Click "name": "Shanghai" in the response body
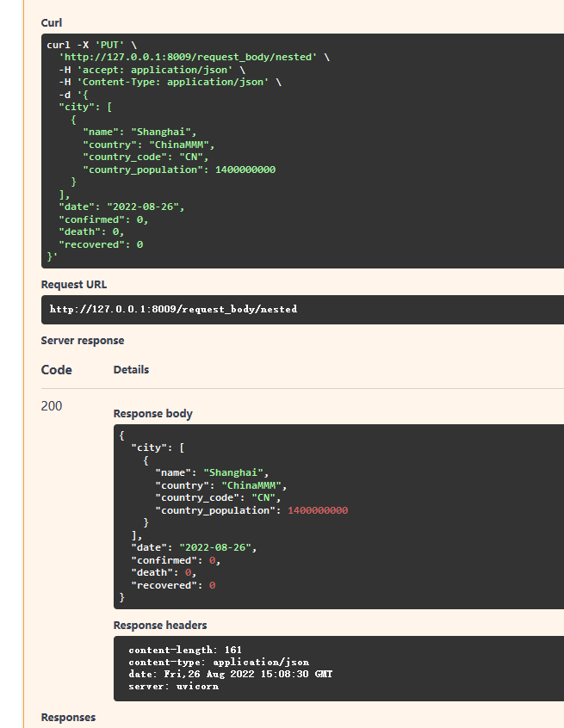Screen dimensions: 564x728 pos(212,472)
